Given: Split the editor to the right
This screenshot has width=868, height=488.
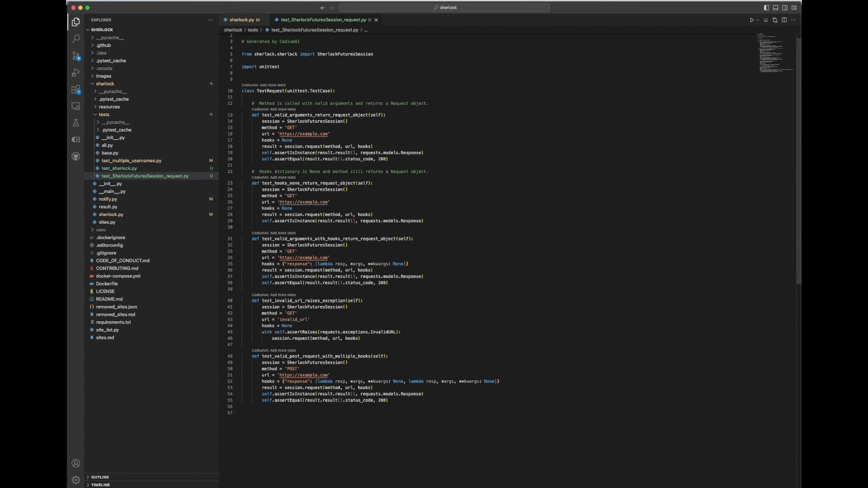Looking at the screenshot, I should (784, 20).
